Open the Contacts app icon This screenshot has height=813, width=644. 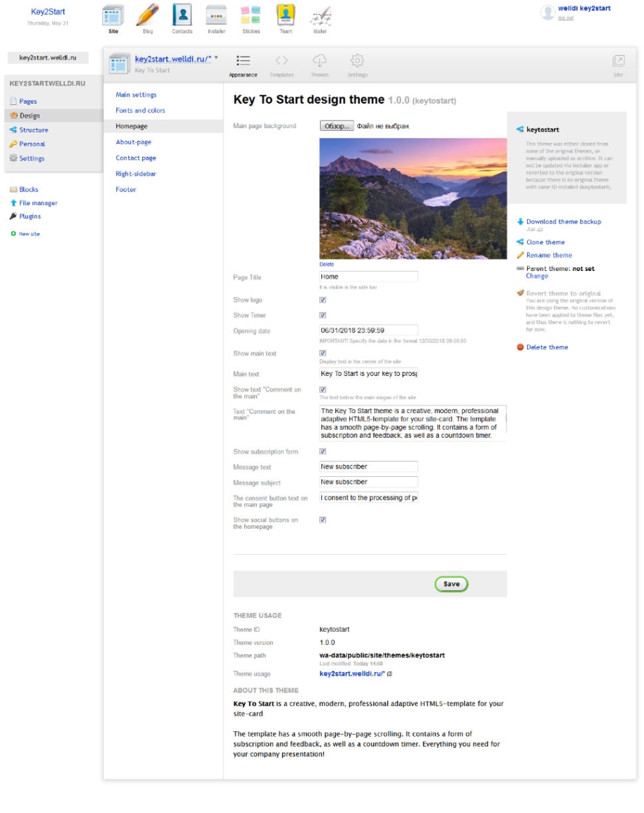pos(182,17)
